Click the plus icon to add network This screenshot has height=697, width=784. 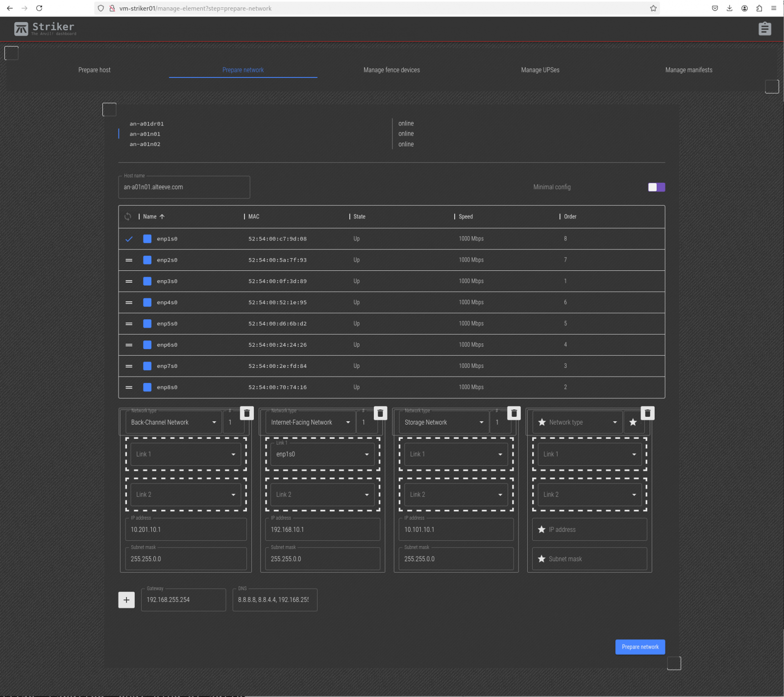[126, 600]
